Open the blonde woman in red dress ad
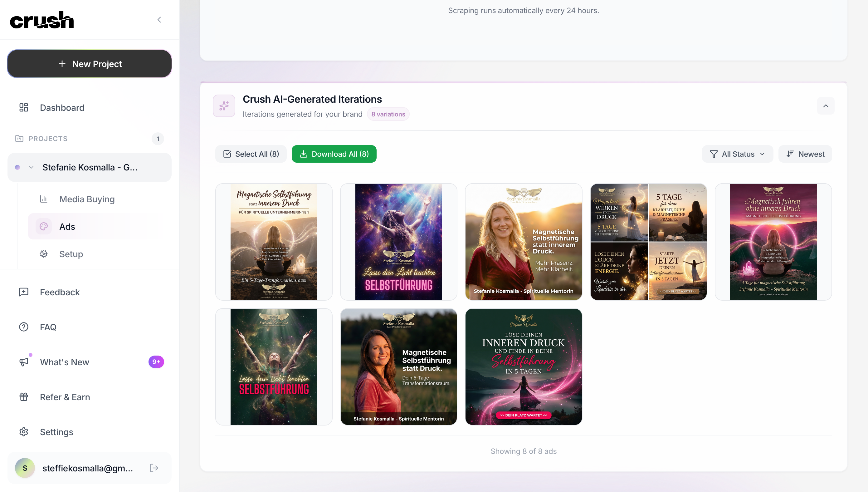Screen dimensions: 868x492 pos(523,242)
